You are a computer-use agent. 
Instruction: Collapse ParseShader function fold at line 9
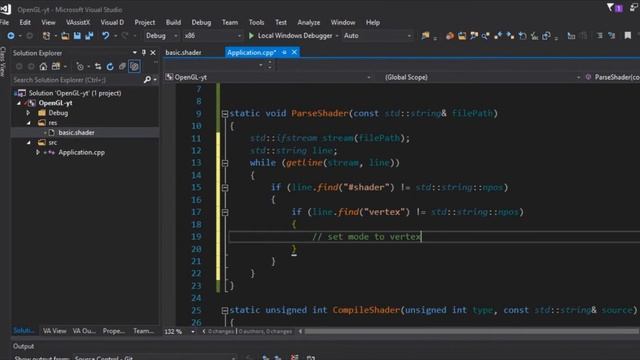(x=224, y=114)
